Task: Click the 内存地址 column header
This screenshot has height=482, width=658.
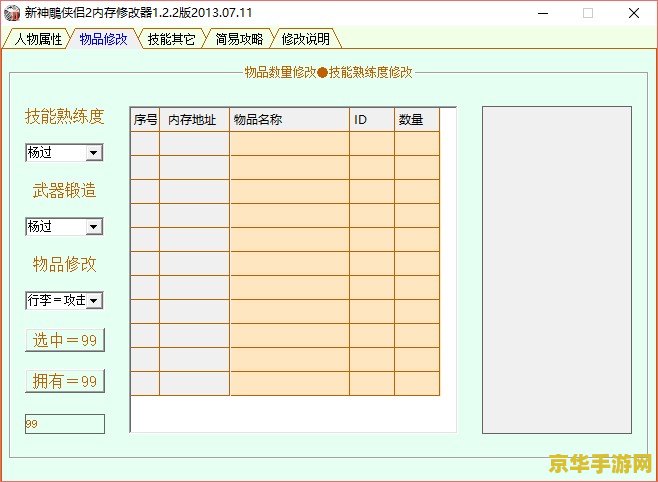Action: point(194,120)
